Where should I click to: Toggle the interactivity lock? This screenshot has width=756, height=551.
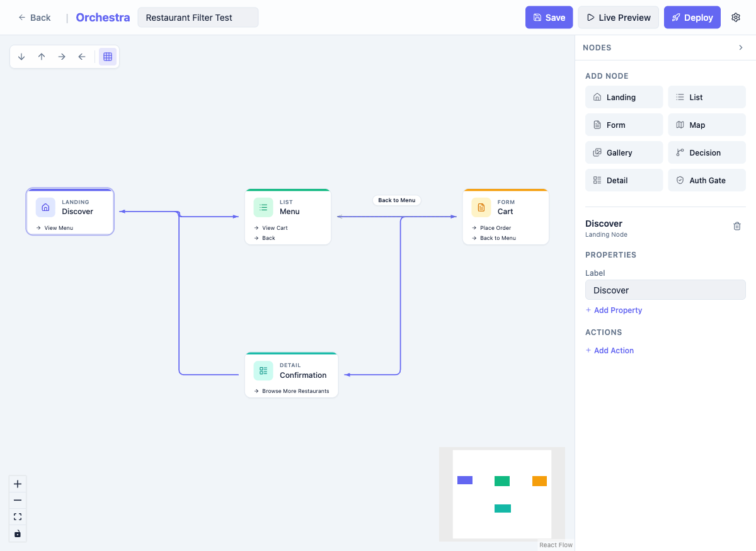click(18, 533)
